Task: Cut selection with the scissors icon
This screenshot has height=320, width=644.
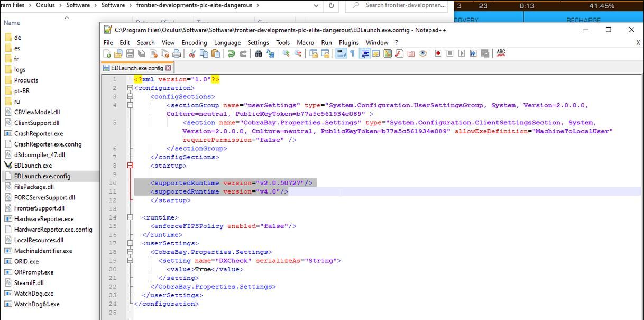Action: (191, 53)
